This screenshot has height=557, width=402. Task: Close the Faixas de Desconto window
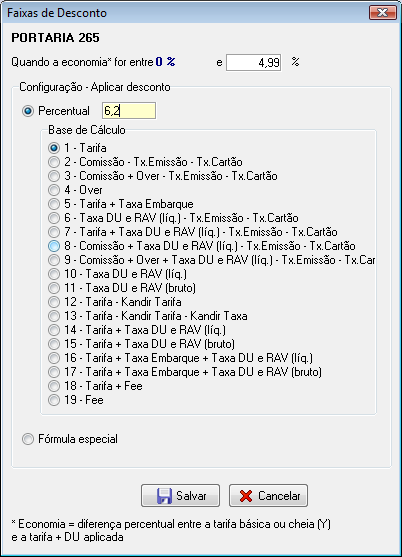[382, 13]
